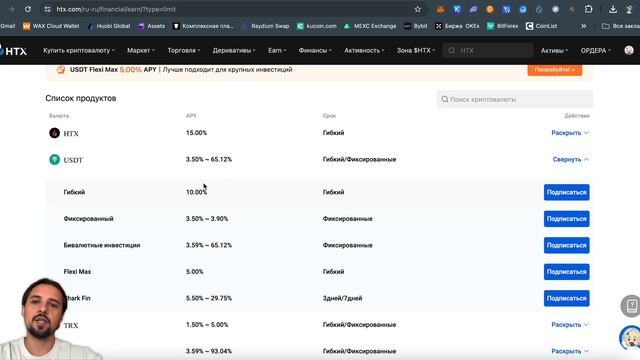Screen dimensions: 640x360
Task: Click the 15.00% APY value of HTX
Action: [196, 133]
